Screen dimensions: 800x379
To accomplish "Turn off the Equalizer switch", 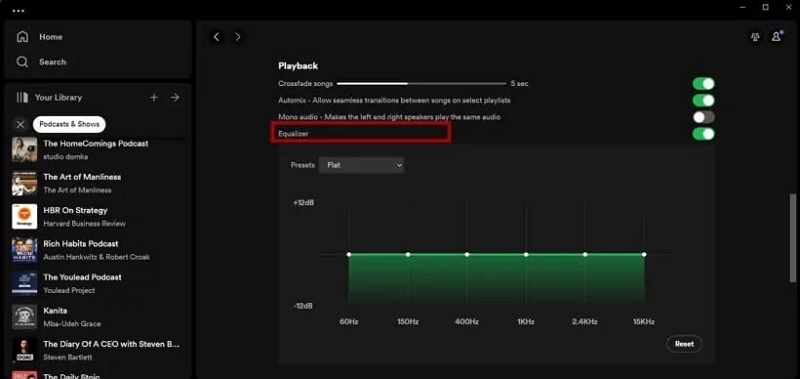I will (704, 134).
